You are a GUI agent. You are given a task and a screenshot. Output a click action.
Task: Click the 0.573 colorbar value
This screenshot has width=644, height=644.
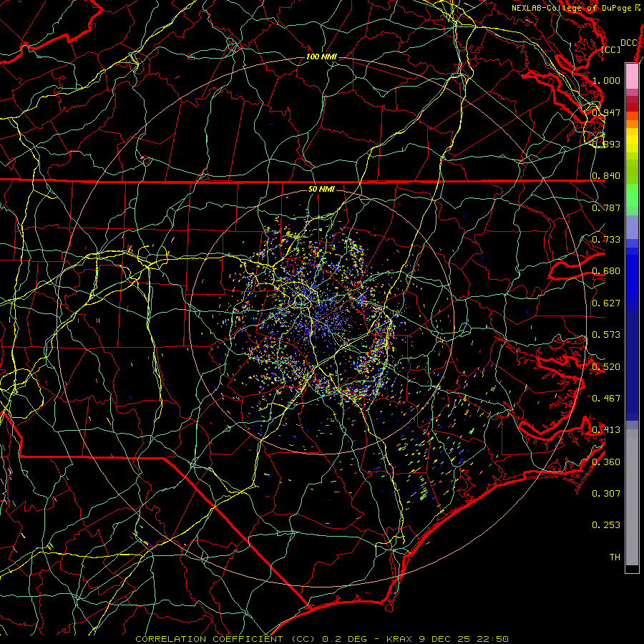coord(606,335)
